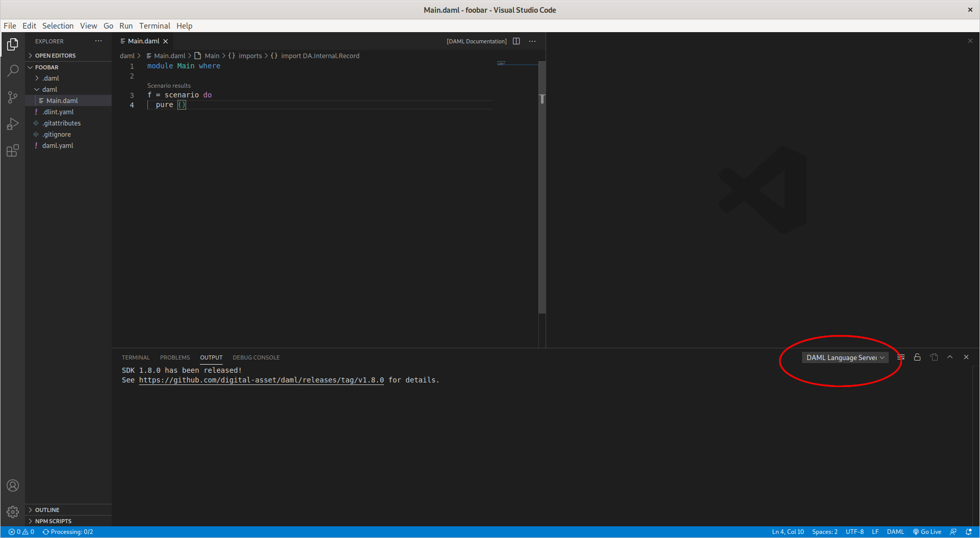
Task: Maximize the bottom panel size
Action: [950, 357]
